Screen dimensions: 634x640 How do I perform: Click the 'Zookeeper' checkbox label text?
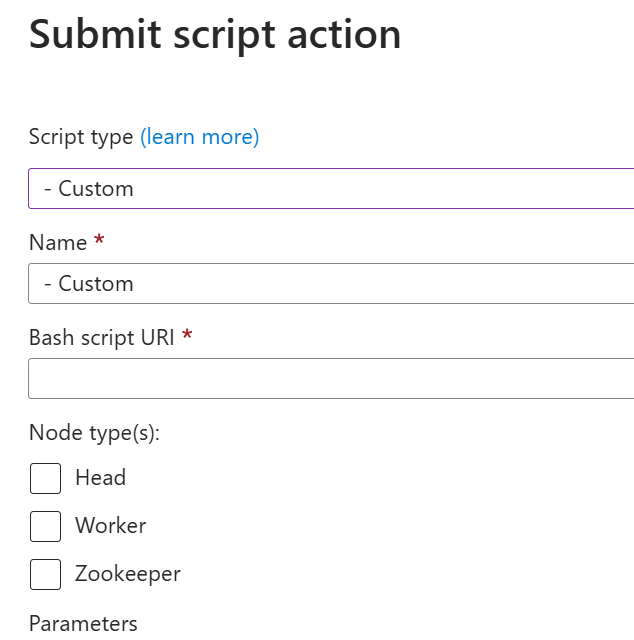click(x=127, y=574)
